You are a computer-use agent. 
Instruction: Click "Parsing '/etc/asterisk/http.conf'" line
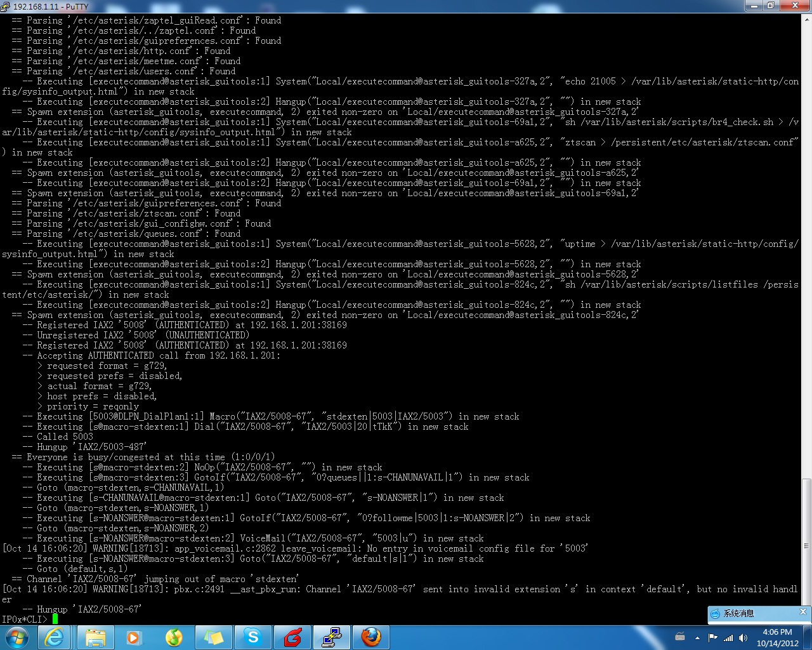pyautogui.click(x=121, y=51)
